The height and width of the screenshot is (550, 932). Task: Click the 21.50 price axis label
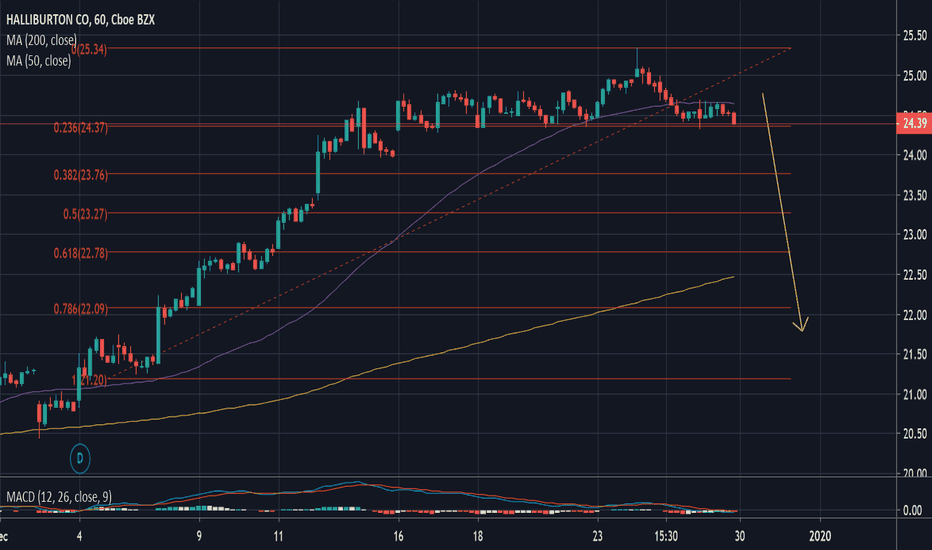click(x=915, y=354)
